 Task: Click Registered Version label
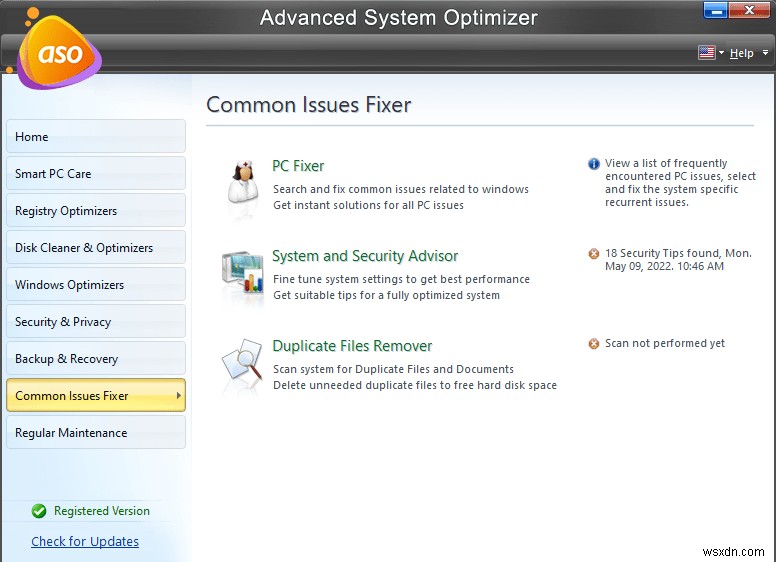[102, 511]
